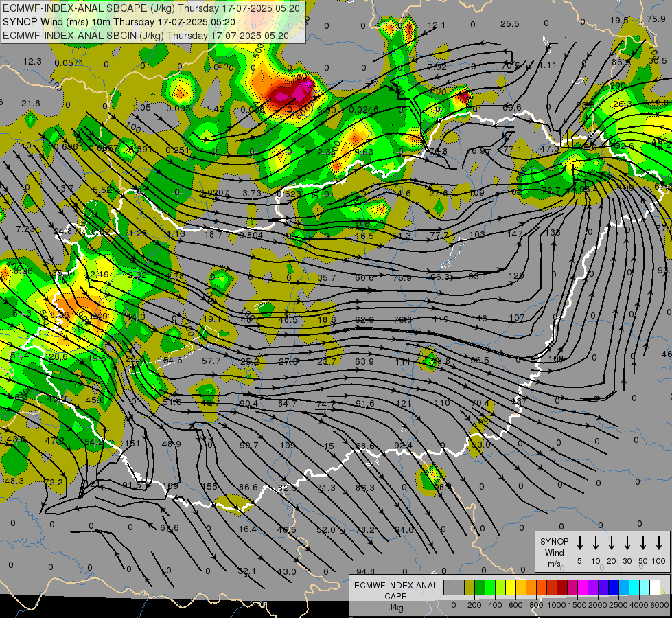
Task: Pick the orange swatch left of 800 tick
Action: [531, 587]
